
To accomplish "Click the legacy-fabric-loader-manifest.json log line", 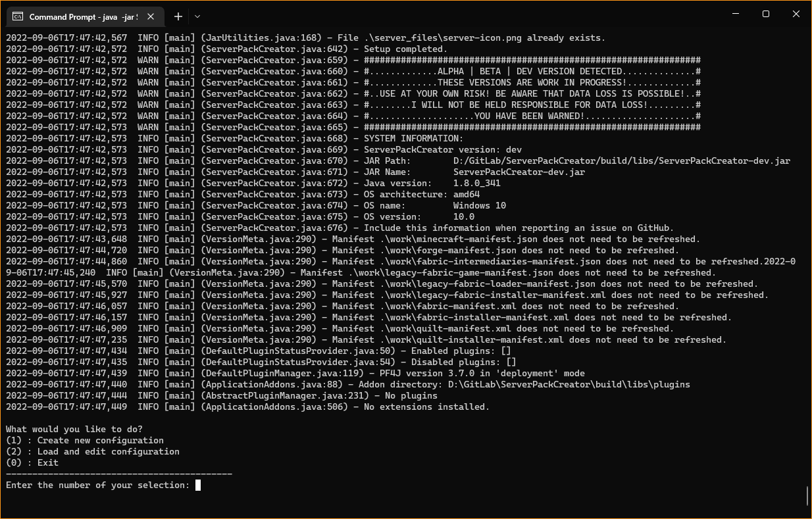I will click(x=382, y=284).
